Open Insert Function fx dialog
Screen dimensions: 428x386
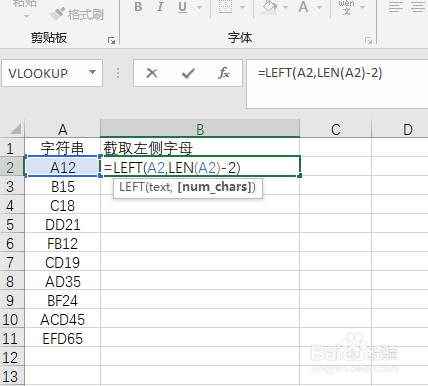pyautogui.click(x=224, y=73)
